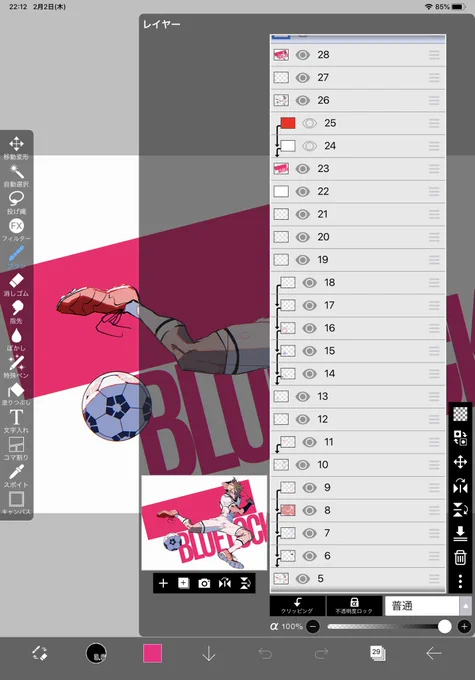
Task: Select the Move/Transform tool
Action: pos(16,147)
